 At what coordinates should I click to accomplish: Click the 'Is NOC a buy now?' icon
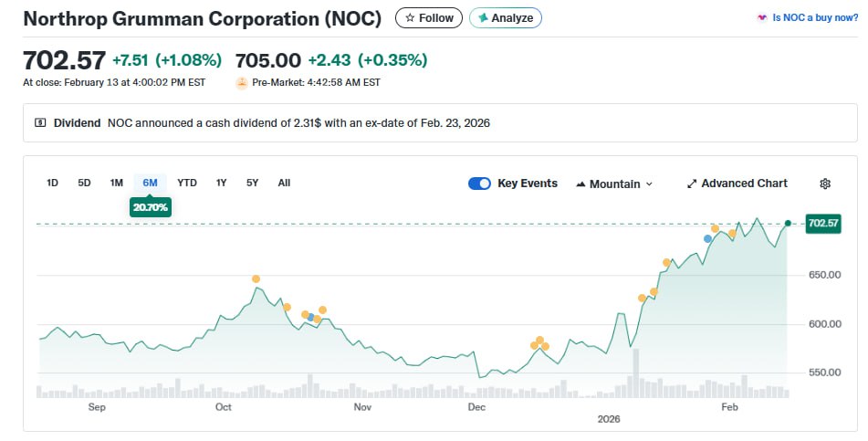pos(761,17)
